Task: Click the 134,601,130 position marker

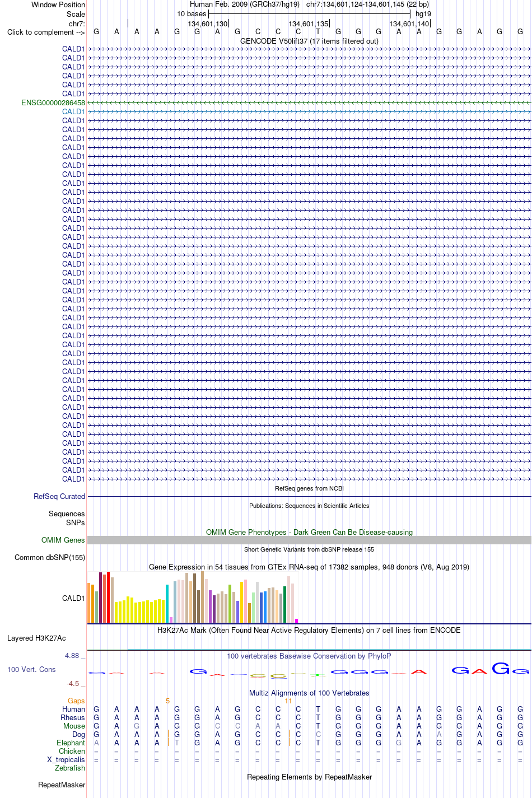Action: pos(208,24)
